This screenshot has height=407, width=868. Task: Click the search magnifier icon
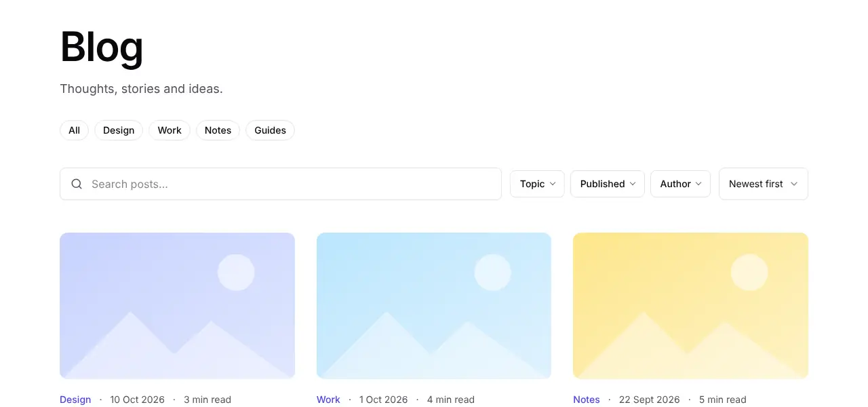(x=77, y=184)
